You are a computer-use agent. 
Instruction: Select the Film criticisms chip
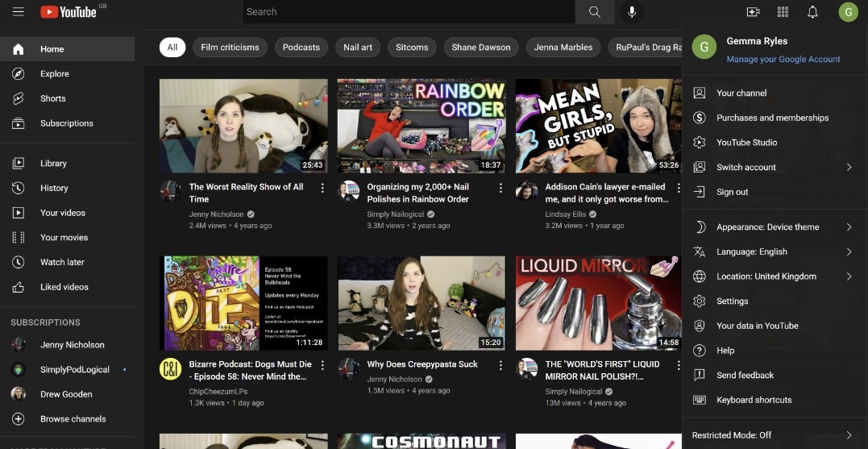coord(230,48)
